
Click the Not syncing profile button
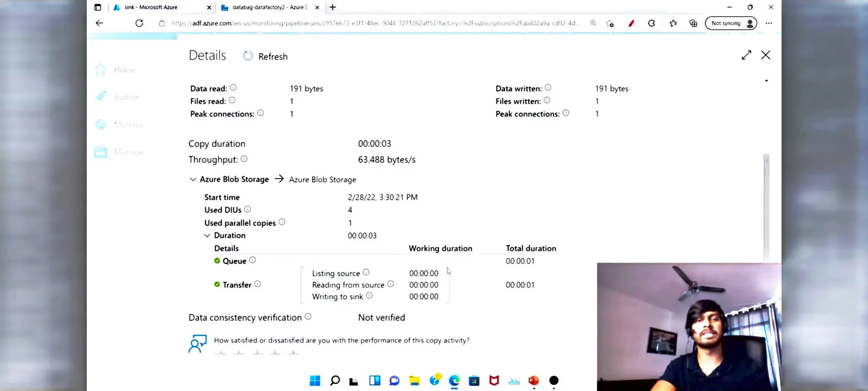[x=731, y=23]
